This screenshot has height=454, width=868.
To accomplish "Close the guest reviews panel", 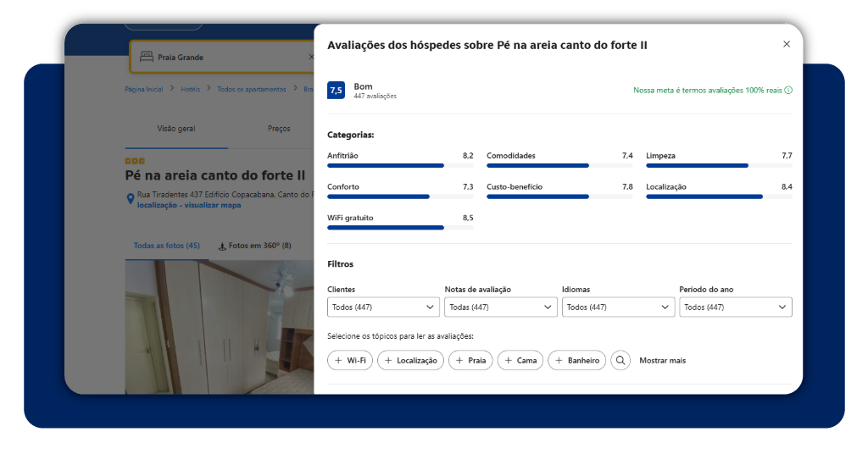I will pyautogui.click(x=786, y=44).
